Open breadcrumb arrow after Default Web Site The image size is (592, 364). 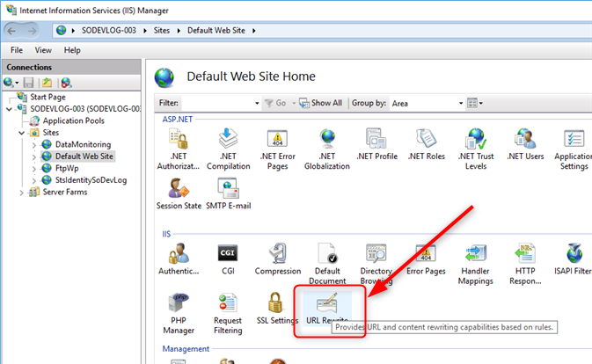click(253, 31)
